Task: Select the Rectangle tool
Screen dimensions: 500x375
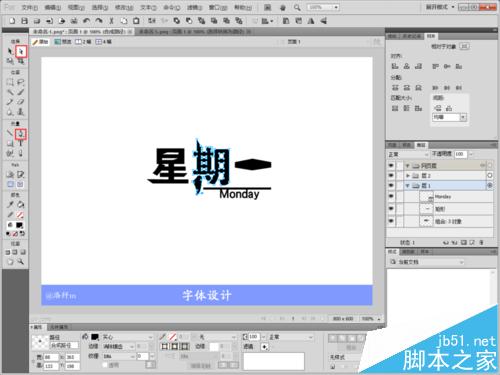Action: (10, 144)
